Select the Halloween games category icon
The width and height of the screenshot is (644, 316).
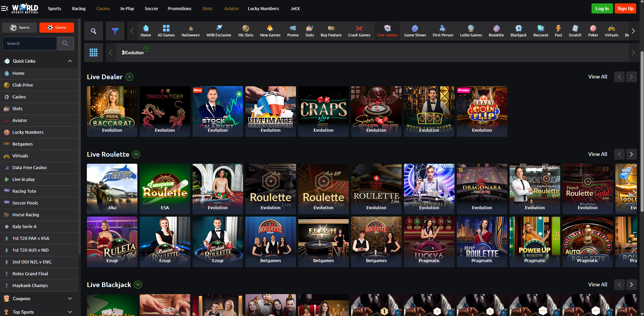tap(190, 31)
